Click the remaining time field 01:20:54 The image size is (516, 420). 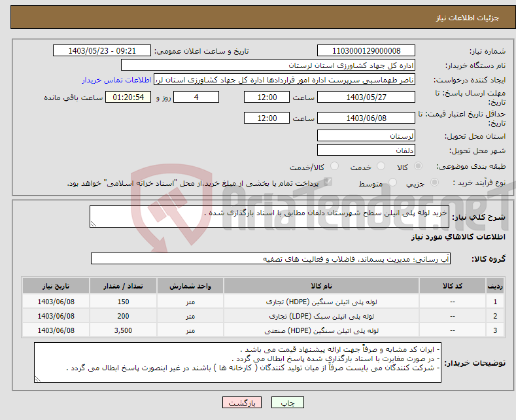pos(128,97)
